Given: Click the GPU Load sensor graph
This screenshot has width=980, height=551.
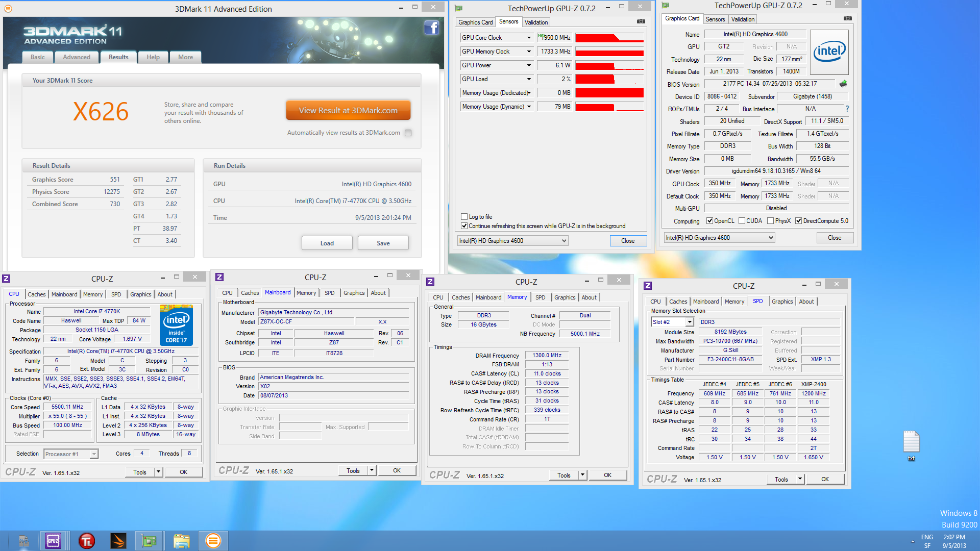Looking at the screenshot, I should [609, 79].
